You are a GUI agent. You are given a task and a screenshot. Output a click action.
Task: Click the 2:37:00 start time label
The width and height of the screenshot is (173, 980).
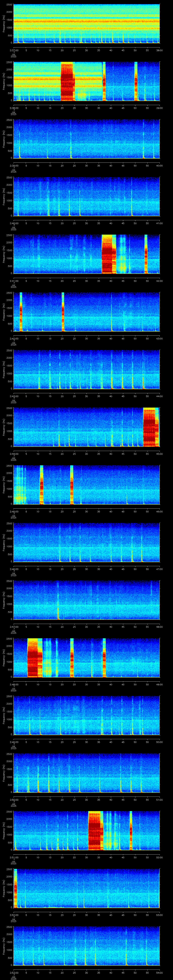(13, 50)
